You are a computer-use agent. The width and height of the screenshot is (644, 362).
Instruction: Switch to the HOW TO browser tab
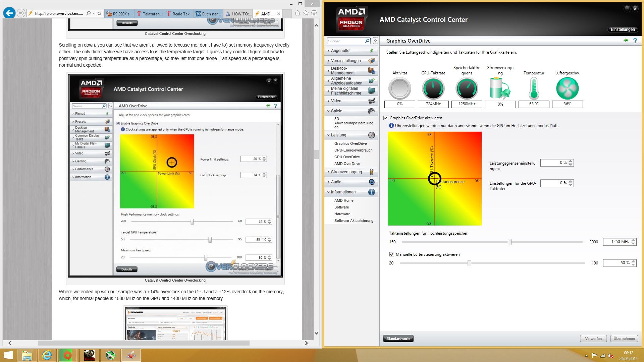[x=238, y=14]
